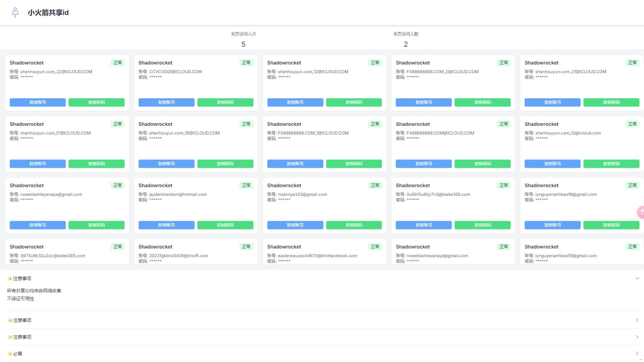The height and width of the screenshot is (362, 644).
Task: Click the 小火箭共享id site title
Action: click(48, 13)
